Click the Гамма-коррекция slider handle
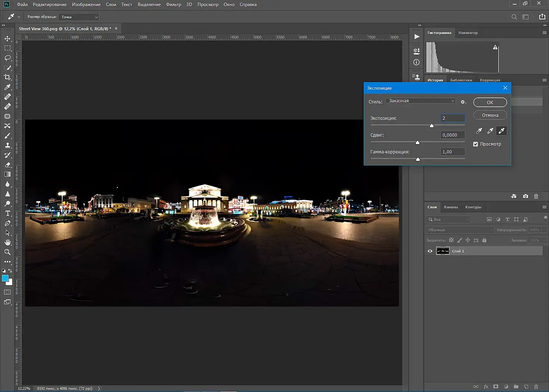Screen dimensions: 549x392 point(418,159)
